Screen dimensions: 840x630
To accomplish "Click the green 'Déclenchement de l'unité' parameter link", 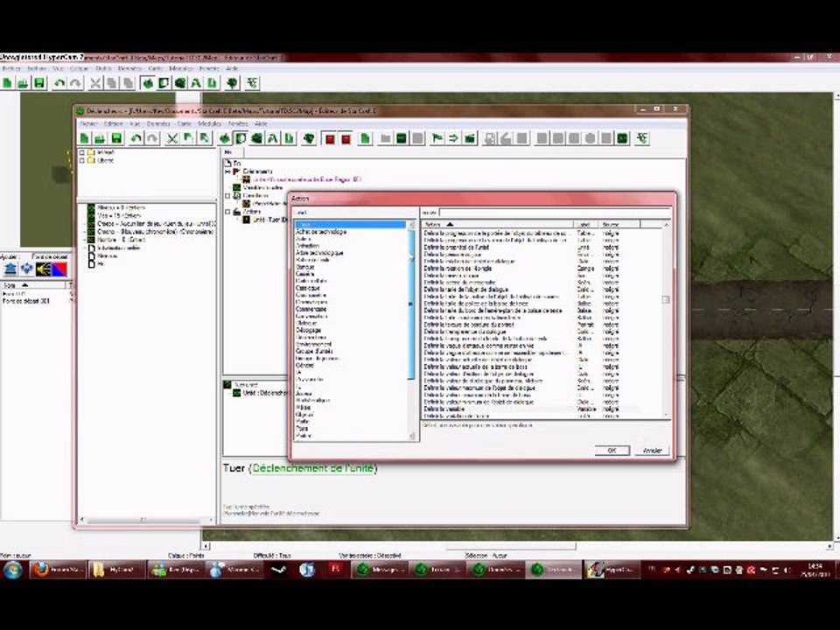I will (313, 468).
